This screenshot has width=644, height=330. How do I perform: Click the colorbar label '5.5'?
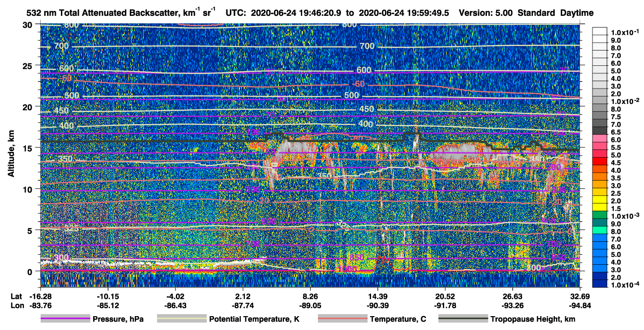tap(616, 147)
